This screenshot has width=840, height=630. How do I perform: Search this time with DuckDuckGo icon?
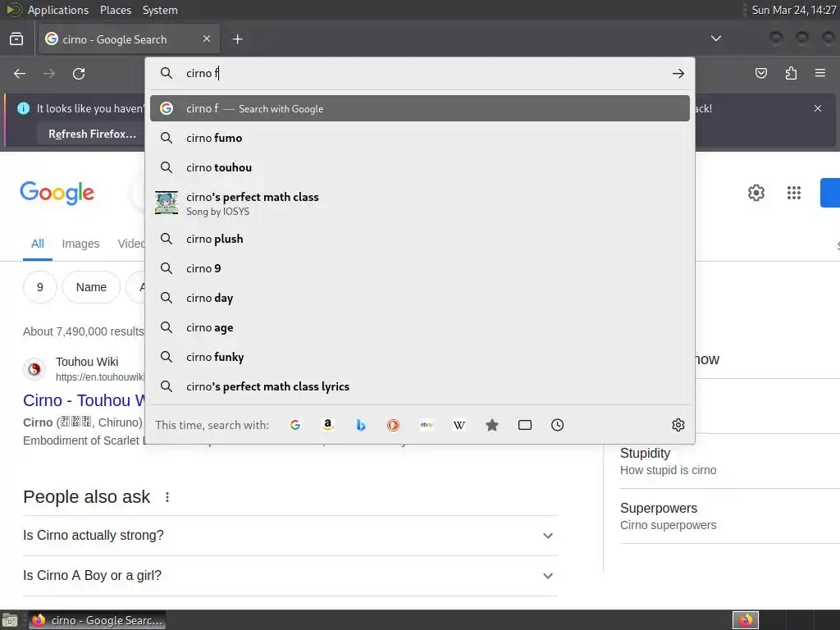(393, 425)
